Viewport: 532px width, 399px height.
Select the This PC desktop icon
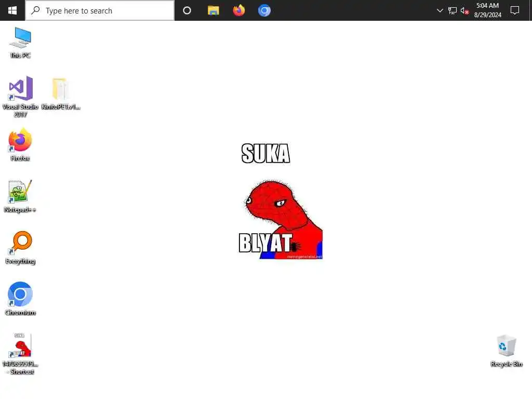click(x=20, y=43)
